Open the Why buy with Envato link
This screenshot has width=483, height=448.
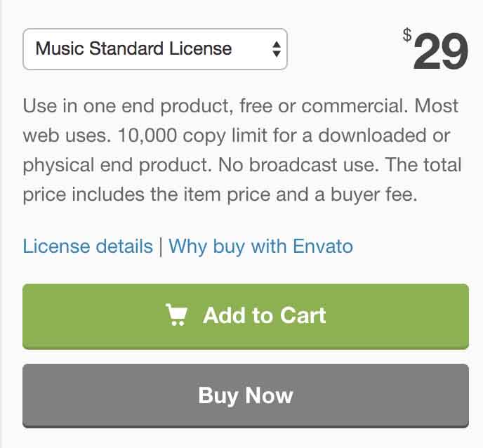pos(260,246)
